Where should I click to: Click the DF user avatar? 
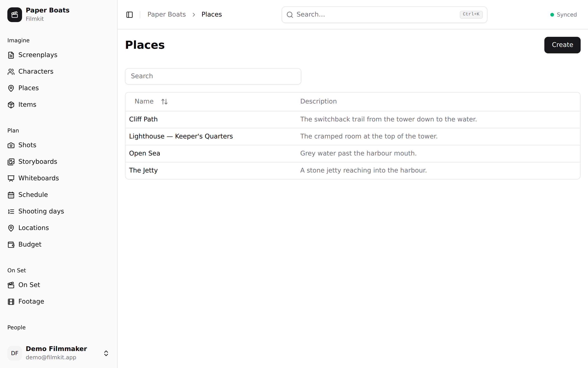[14, 353]
